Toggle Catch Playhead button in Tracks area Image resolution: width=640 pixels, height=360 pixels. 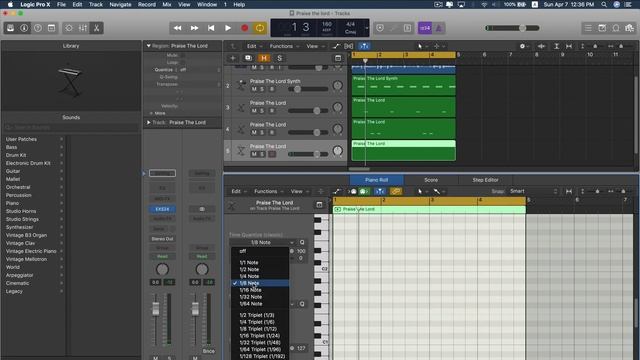pyautogui.click(x=364, y=46)
